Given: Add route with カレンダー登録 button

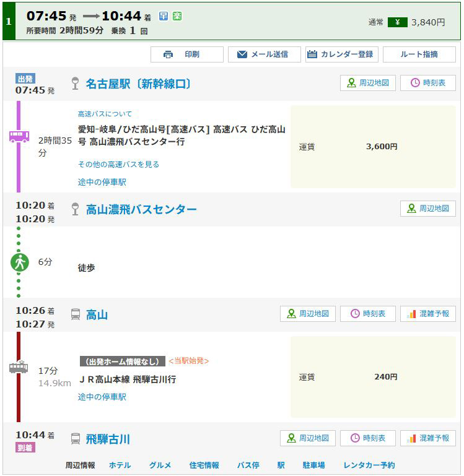Looking at the screenshot, I should pos(341,54).
